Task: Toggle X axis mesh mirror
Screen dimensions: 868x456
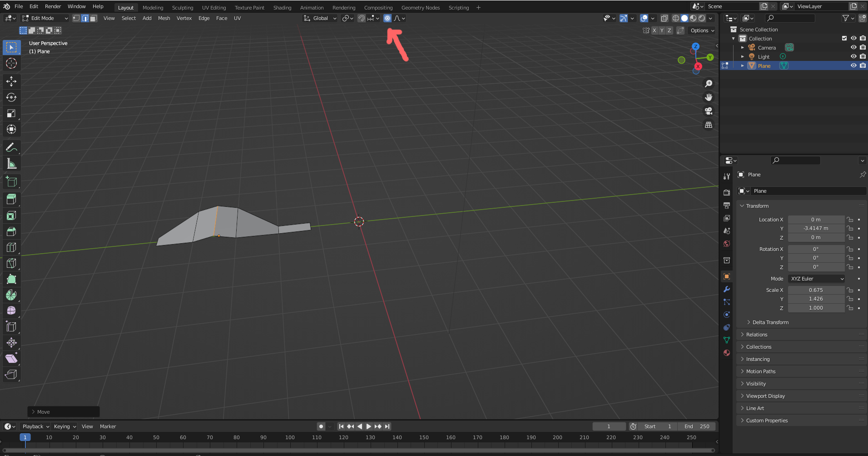Action: (654, 30)
